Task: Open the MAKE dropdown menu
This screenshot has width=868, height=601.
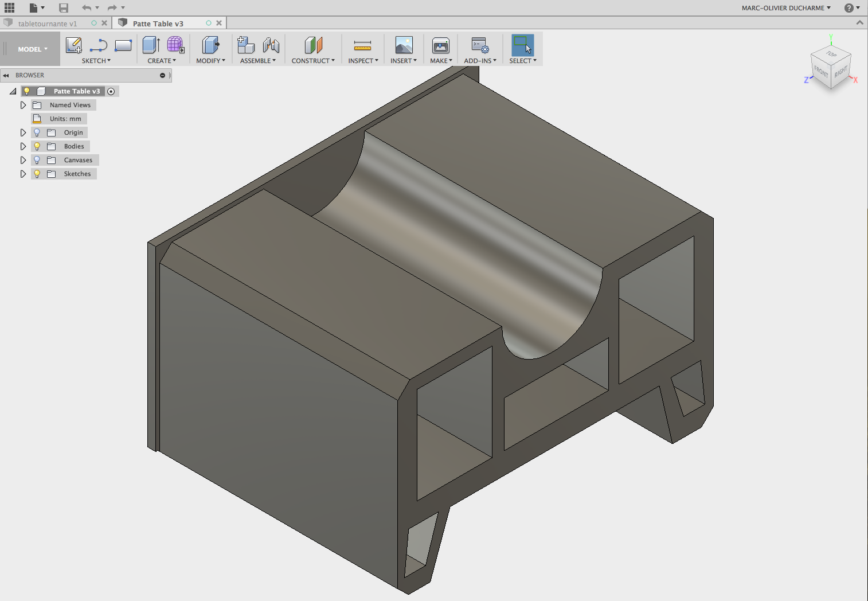Action: [x=441, y=61]
